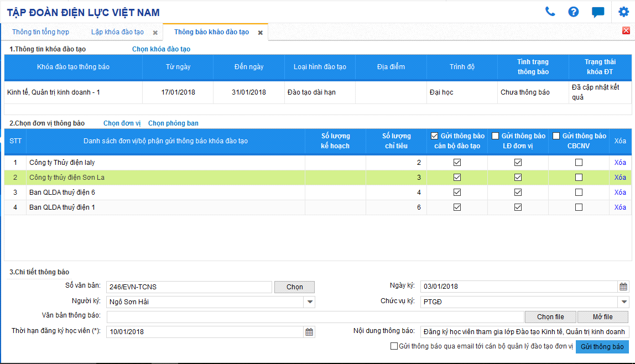Click Xóa for Công ty thủy điện Sơn La
The height and width of the screenshot is (364, 635).
[x=620, y=178]
